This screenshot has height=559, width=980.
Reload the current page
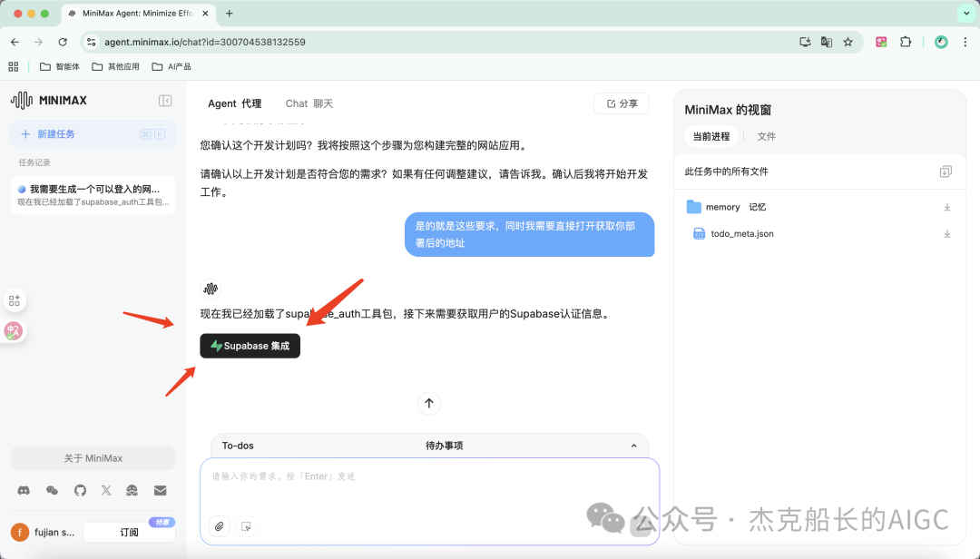coord(63,42)
